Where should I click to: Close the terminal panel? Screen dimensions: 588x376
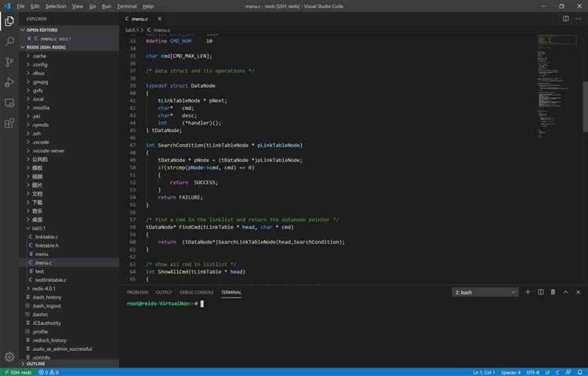pos(579,292)
